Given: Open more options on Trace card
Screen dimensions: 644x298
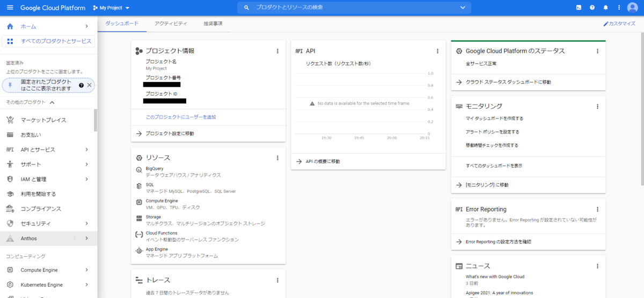Looking at the screenshot, I should [277, 280].
